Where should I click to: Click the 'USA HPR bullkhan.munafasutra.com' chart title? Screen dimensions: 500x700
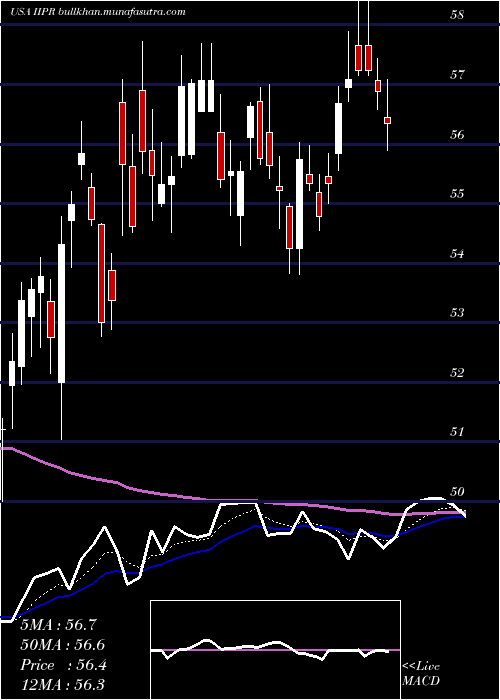[98, 12]
